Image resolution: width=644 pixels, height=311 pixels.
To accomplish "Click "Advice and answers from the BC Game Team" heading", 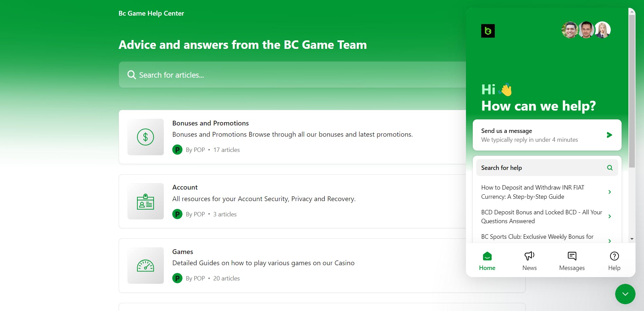I will [x=242, y=45].
